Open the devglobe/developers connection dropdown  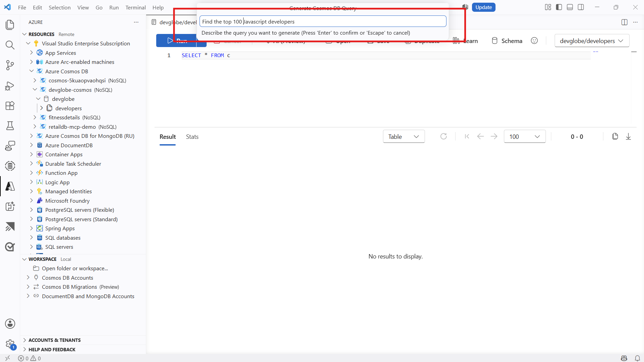click(592, 41)
